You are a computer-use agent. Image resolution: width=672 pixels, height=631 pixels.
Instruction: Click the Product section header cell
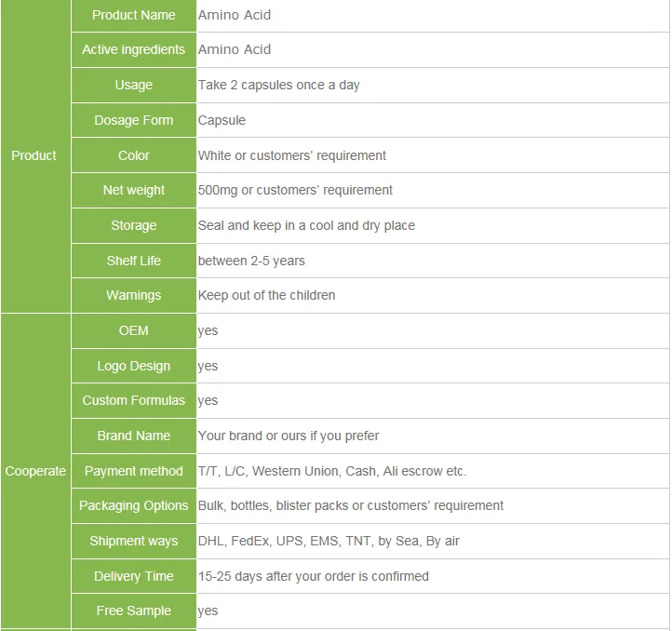coord(34,155)
